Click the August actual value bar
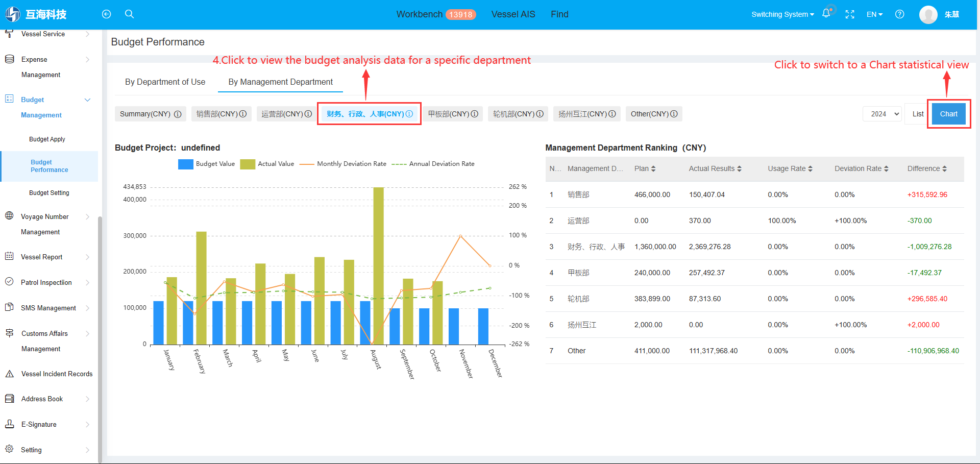The image size is (980, 464). click(x=378, y=266)
